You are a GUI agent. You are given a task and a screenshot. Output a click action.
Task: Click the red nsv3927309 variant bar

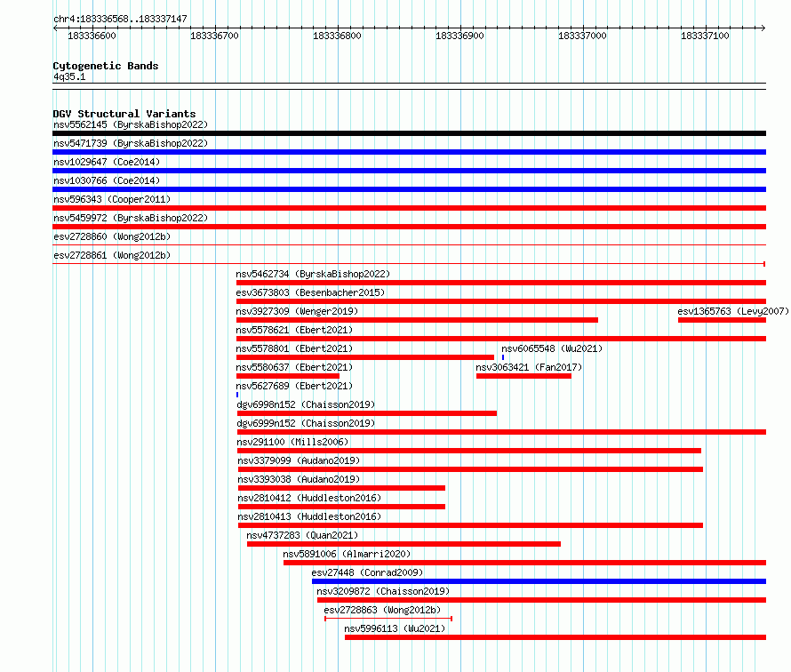point(417,320)
